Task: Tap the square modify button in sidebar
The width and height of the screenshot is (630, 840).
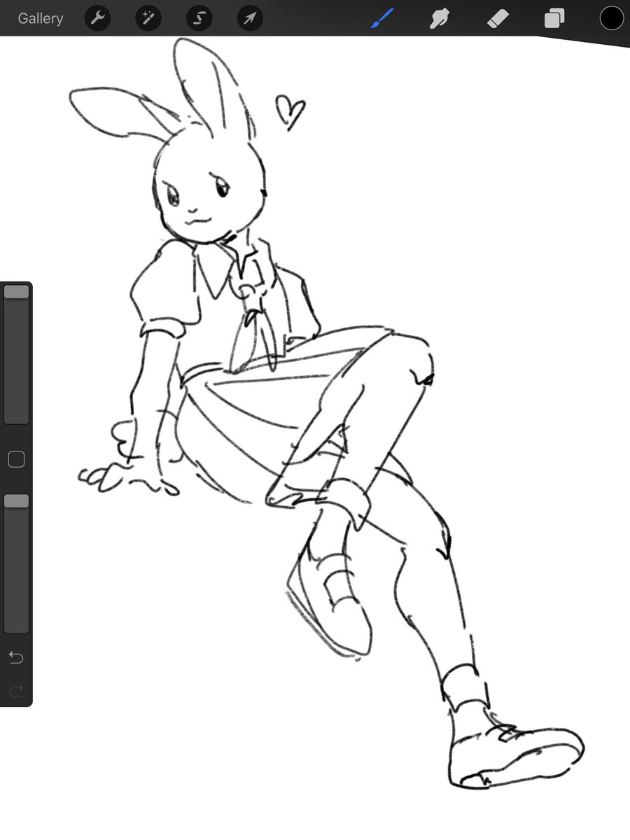Action: tap(16, 459)
